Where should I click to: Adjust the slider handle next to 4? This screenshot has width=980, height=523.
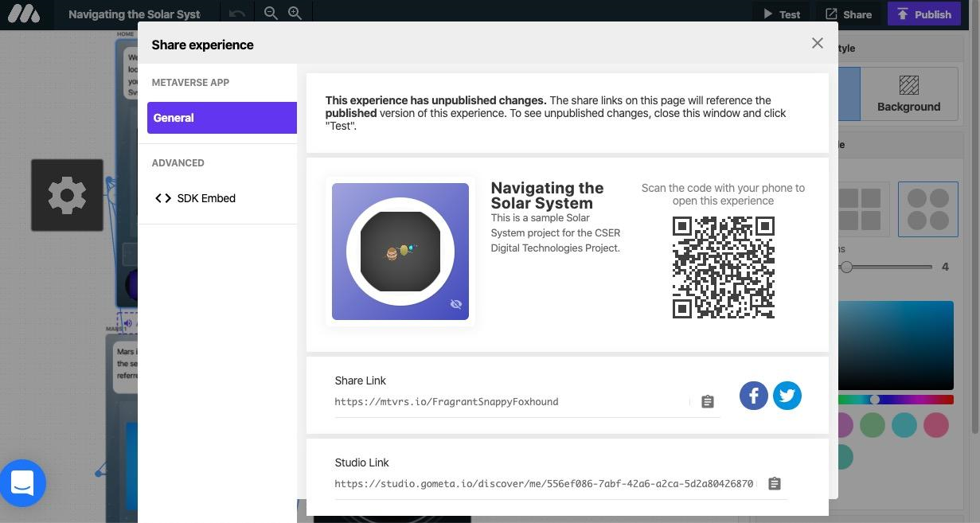[847, 267]
